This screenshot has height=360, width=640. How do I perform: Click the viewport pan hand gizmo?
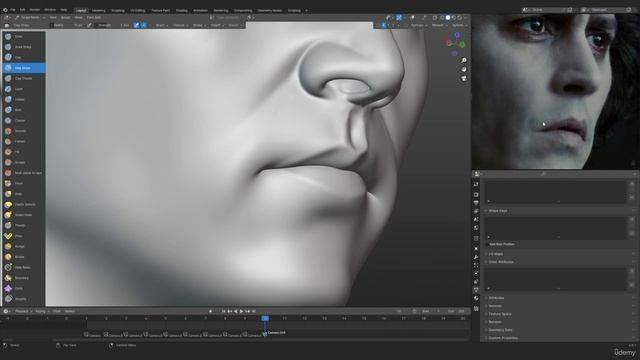coord(464,69)
